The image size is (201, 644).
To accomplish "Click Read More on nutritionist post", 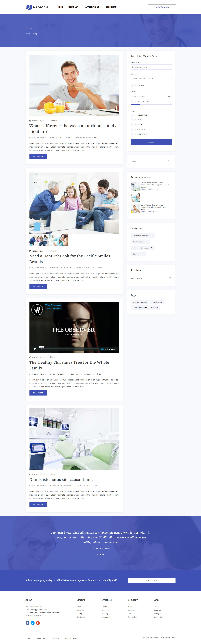I will coord(38,157).
